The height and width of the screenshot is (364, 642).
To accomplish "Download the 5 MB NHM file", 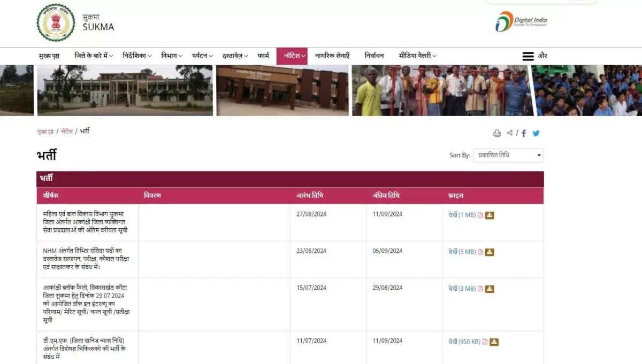I will [x=490, y=252].
